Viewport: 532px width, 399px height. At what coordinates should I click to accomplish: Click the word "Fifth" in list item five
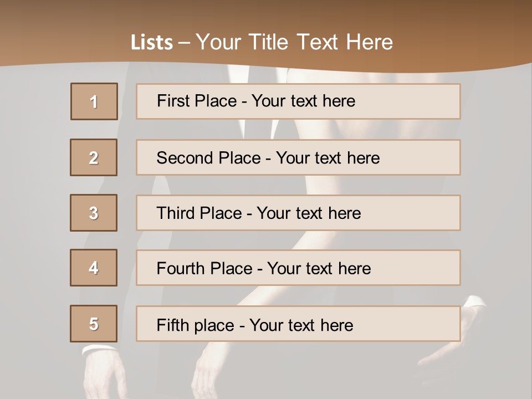click(x=172, y=325)
